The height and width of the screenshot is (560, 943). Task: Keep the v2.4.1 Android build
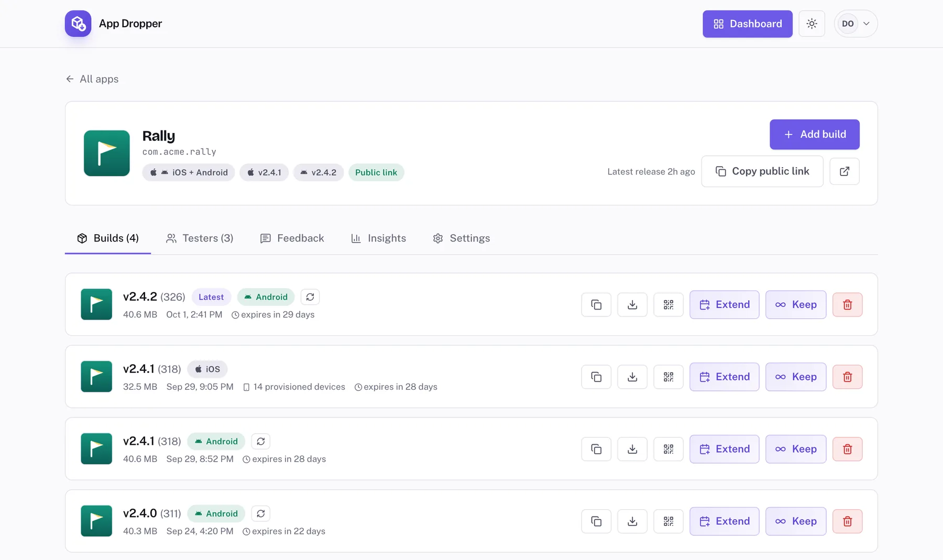796,449
